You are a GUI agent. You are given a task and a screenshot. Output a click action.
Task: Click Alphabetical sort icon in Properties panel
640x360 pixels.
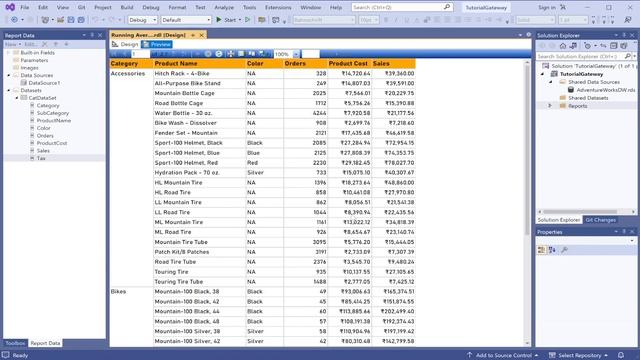click(x=552, y=250)
